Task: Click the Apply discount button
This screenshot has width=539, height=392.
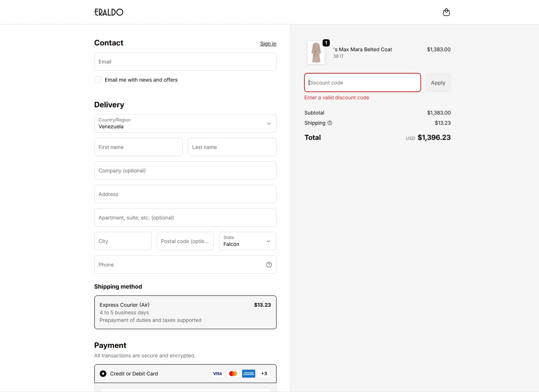Action: pos(438,83)
